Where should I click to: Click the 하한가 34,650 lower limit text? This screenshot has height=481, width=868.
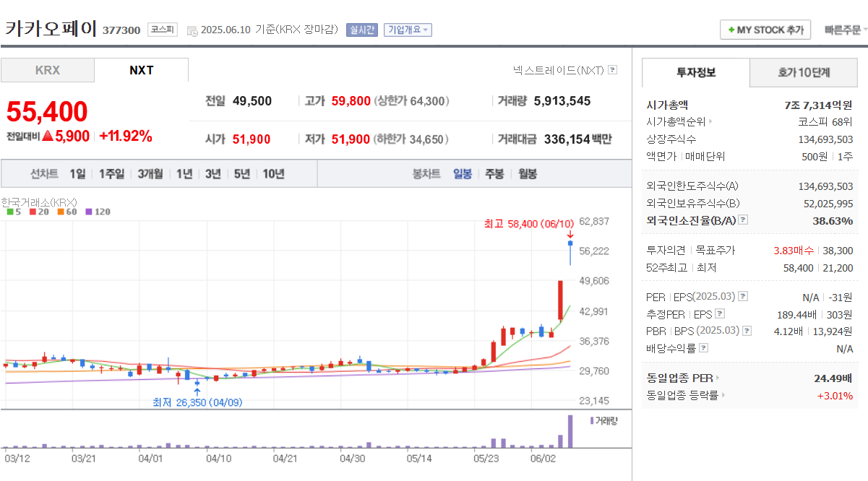point(411,139)
